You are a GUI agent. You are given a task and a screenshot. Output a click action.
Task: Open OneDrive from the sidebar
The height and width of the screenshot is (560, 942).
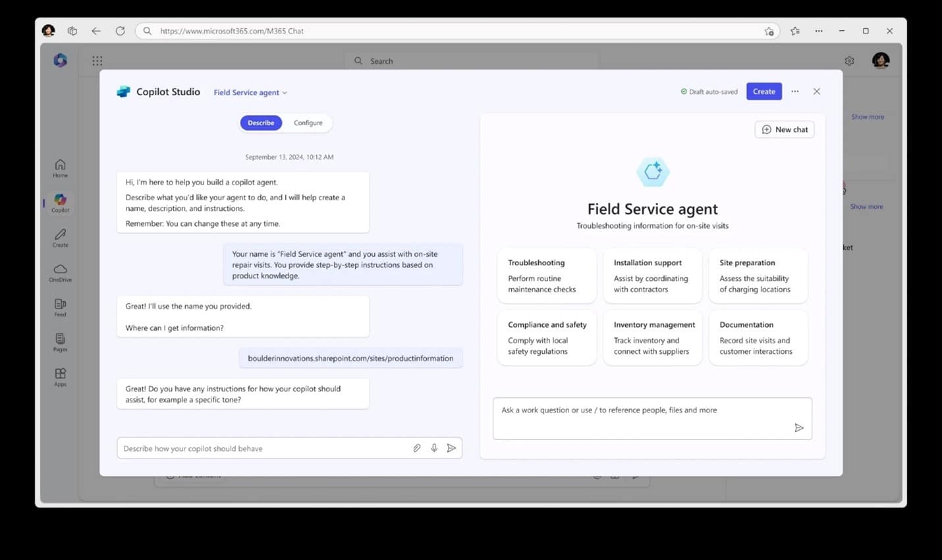pyautogui.click(x=60, y=273)
